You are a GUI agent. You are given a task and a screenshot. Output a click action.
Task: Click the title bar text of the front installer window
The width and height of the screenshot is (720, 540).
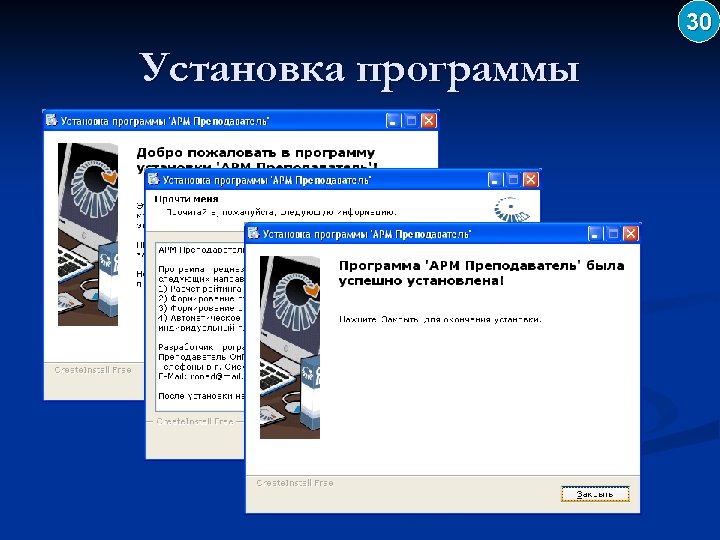367,234
